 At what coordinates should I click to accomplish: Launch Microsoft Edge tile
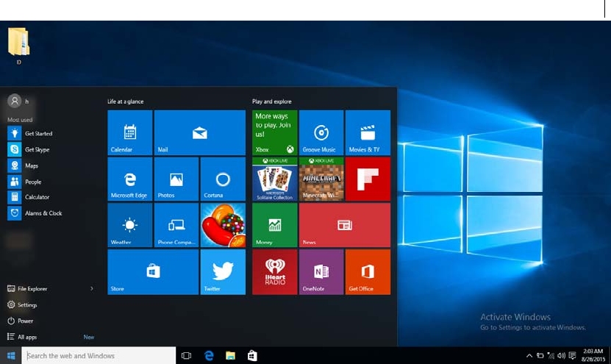129,179
